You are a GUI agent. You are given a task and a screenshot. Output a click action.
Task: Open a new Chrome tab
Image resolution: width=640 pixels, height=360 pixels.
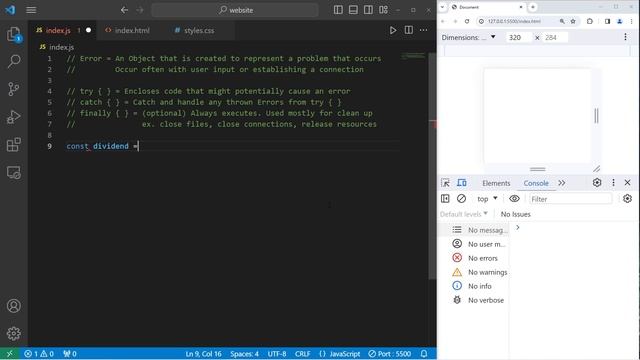click(533, 7)
